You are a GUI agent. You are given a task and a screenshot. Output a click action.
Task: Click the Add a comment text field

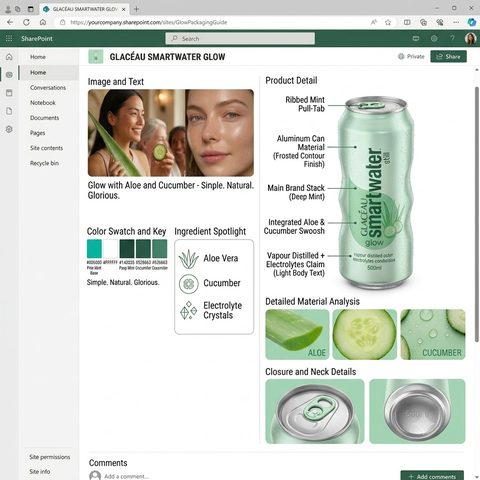[x=126, y=476]
